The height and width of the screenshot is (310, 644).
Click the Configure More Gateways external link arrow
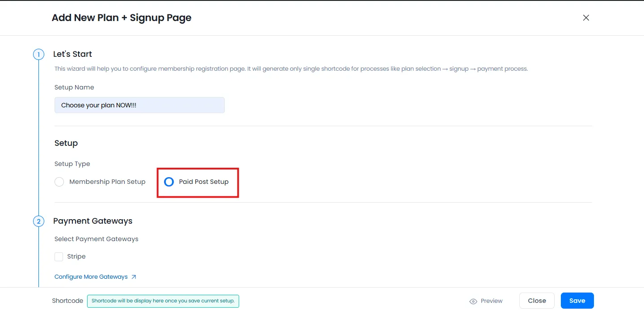coord(134,277)
